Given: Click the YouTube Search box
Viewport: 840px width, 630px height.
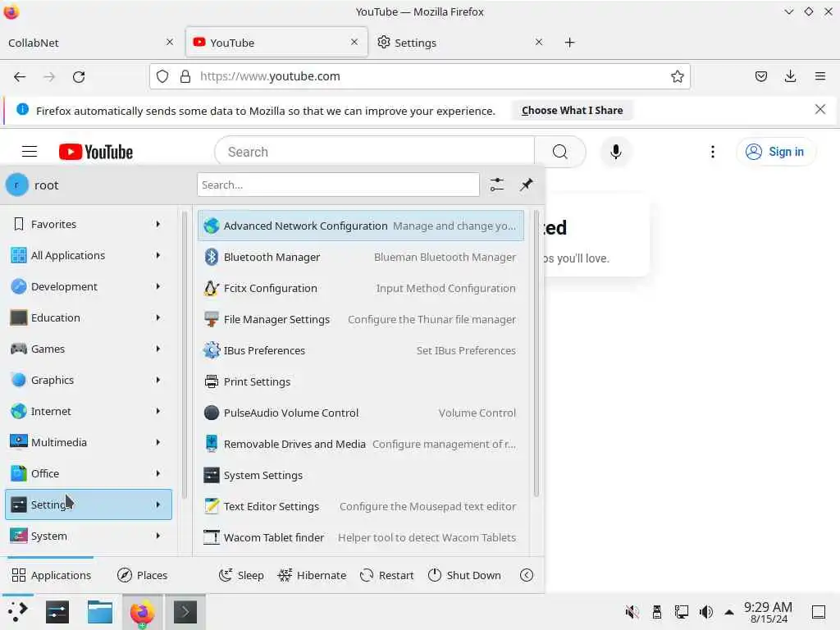Looking at the screenshot, I should coord(374,152).
